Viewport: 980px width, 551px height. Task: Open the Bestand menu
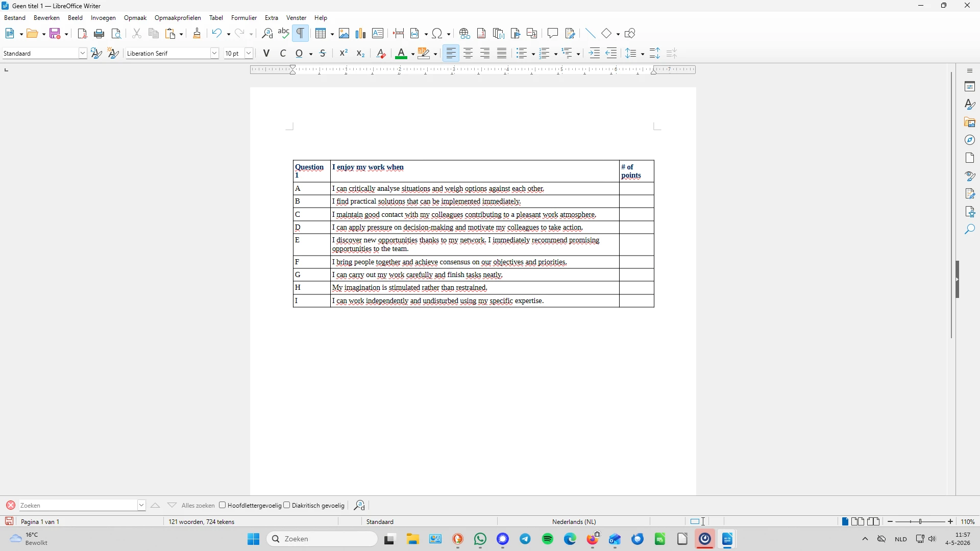(x=15, y=18)
